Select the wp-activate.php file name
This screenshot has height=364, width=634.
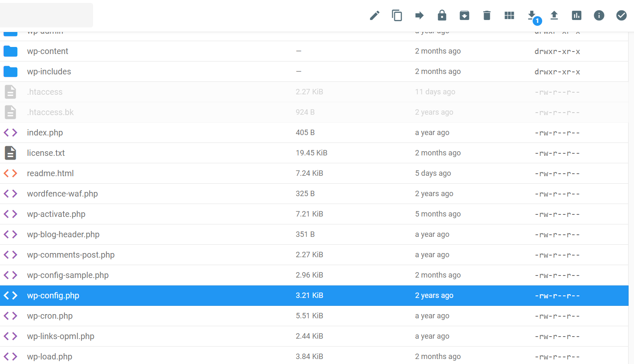point(56,214)
